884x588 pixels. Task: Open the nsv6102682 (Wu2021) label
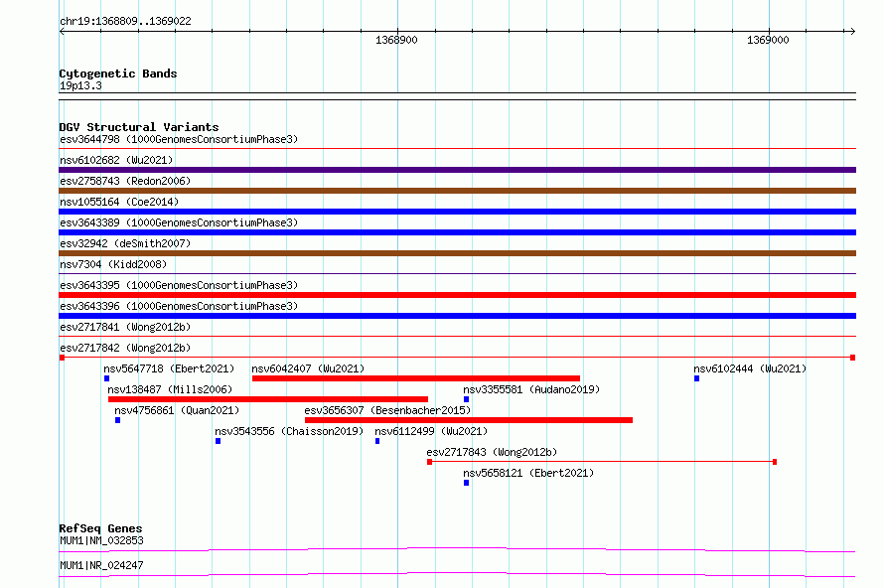coord(116,160)
